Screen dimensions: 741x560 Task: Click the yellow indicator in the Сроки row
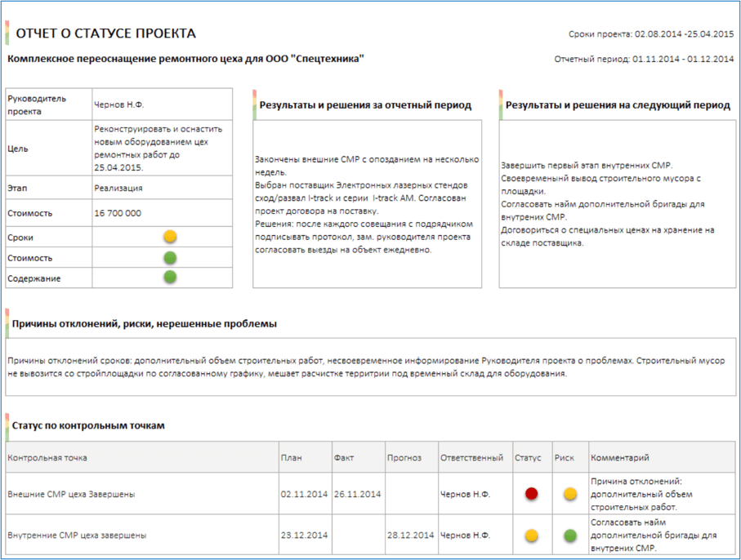(170, 236)
